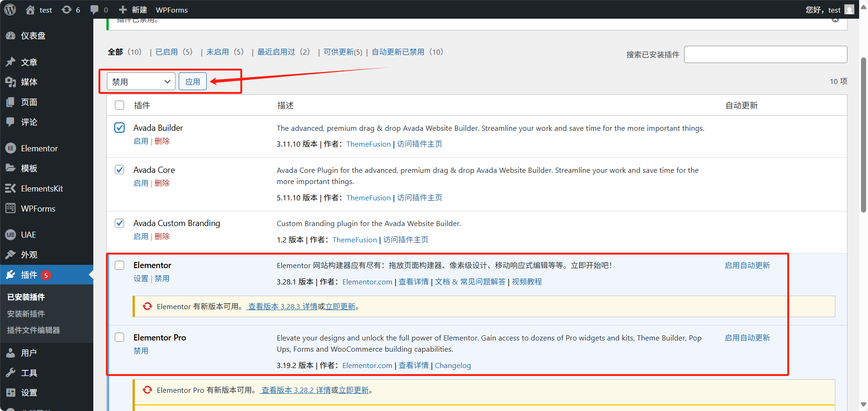Open comments bubble icon in admin bar

point(95,10)
